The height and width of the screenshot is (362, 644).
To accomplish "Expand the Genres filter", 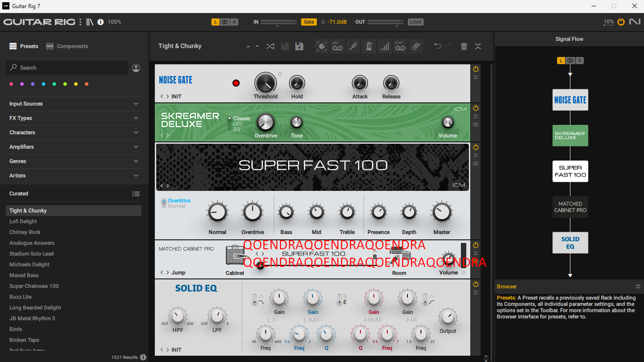I will pyautogui.click(x=74, y=161).
